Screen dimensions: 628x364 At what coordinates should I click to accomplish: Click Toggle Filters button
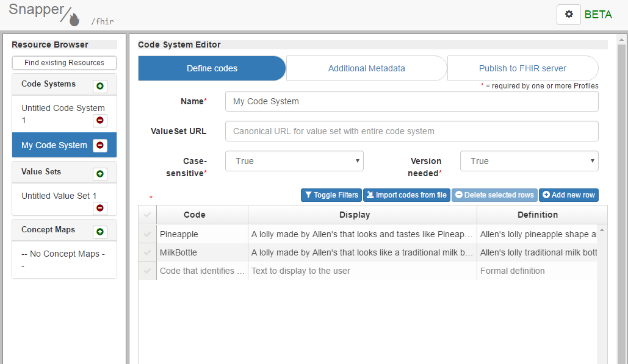click(x=331, y=195)
